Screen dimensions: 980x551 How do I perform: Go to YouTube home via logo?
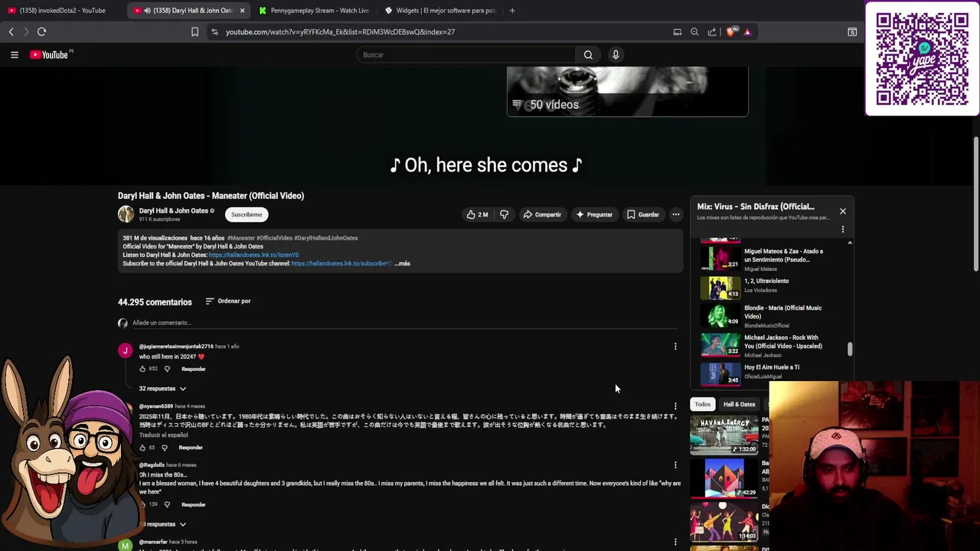pos(49,54)
